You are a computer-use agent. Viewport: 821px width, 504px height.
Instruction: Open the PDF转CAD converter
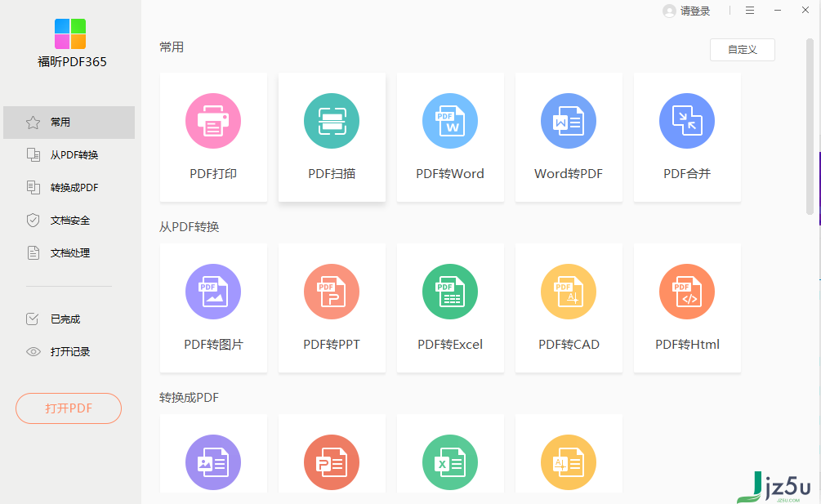(x=569, y=308)
